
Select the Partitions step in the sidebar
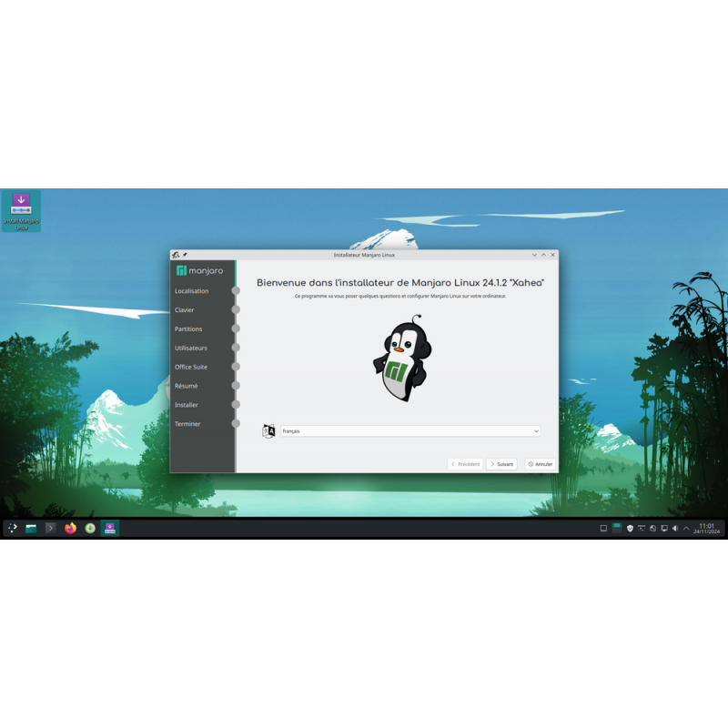coord(188,329)
